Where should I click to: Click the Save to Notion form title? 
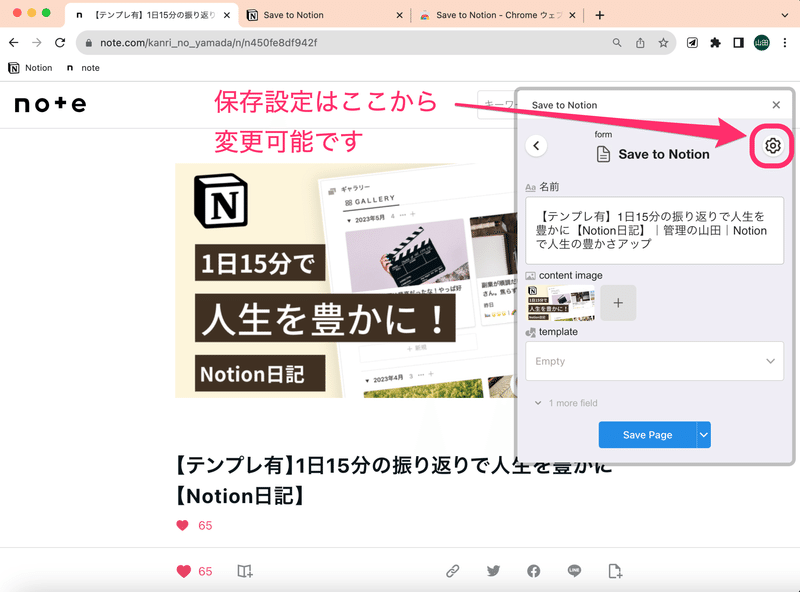[x=664, y=154]
